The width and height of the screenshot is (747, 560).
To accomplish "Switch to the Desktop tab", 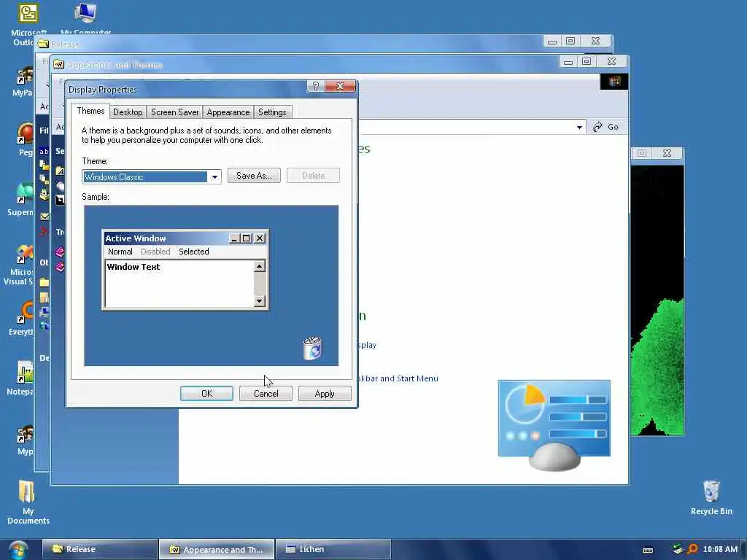I will pos(128,112).
